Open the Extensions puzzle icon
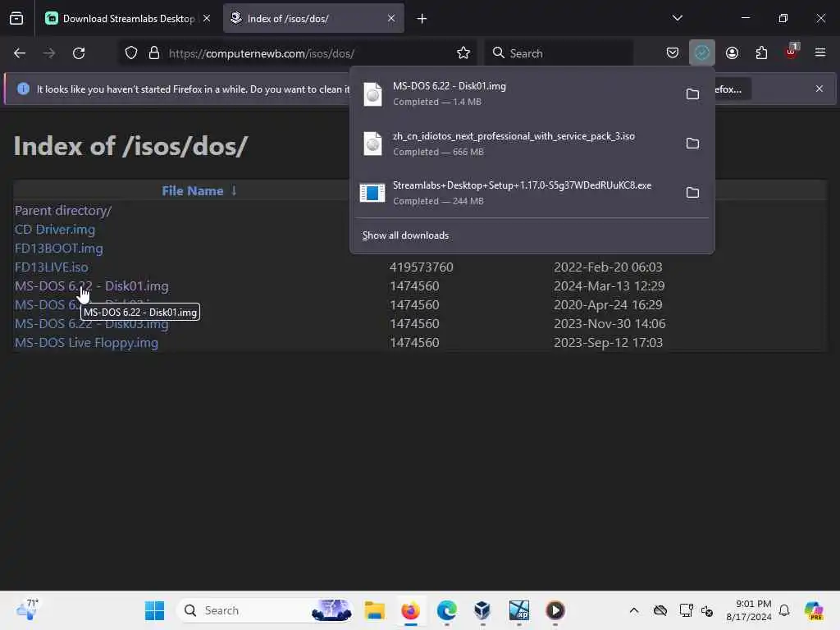Screen dimensions: 840x630 point(761,53)
